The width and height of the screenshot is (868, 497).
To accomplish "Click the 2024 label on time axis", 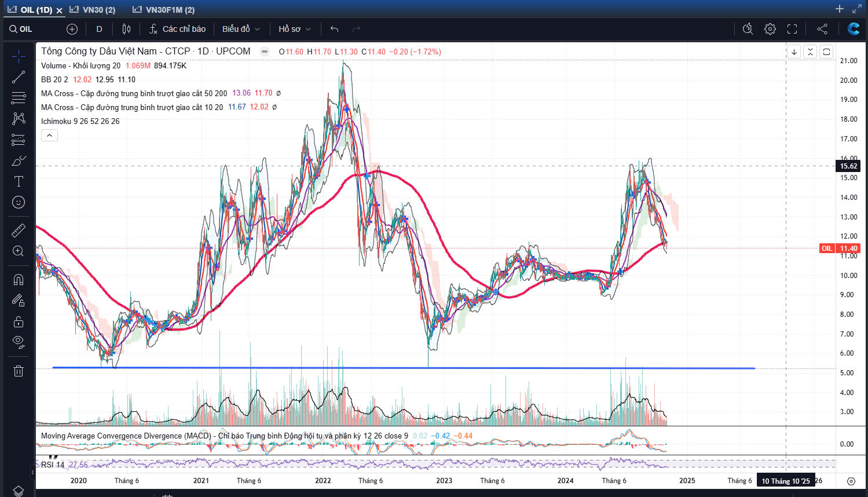I will 565,481.
